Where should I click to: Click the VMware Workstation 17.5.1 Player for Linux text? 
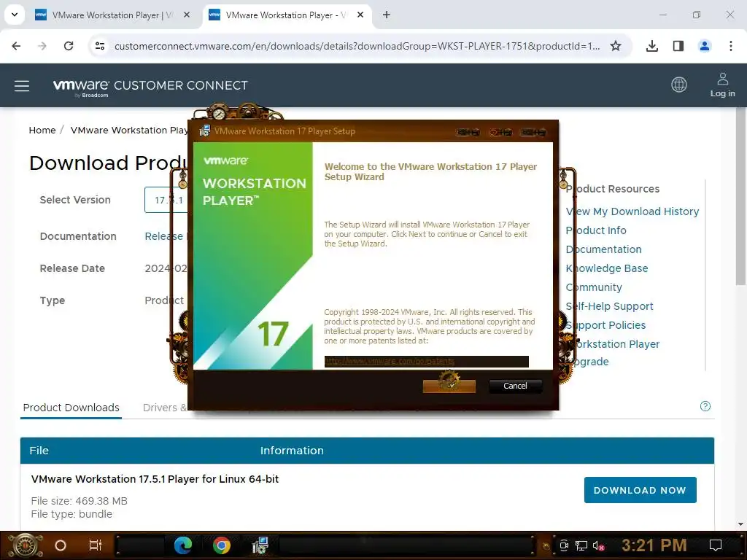coord(155,479)
